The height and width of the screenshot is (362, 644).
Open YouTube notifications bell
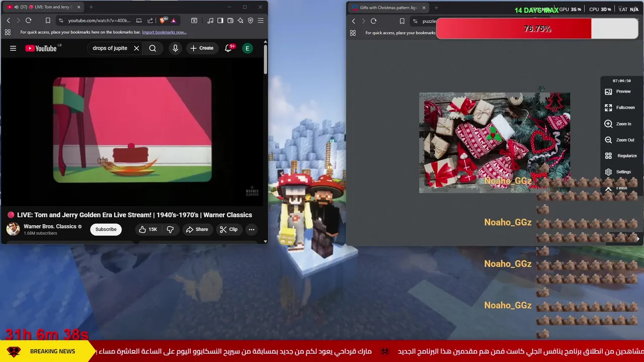228,48
